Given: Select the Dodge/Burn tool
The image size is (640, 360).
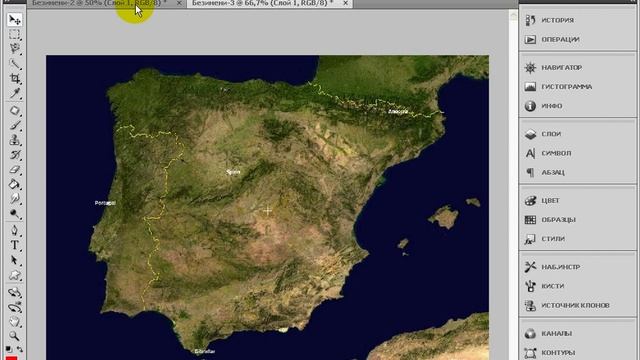Looking at the screenshot, I should (15, 213).
